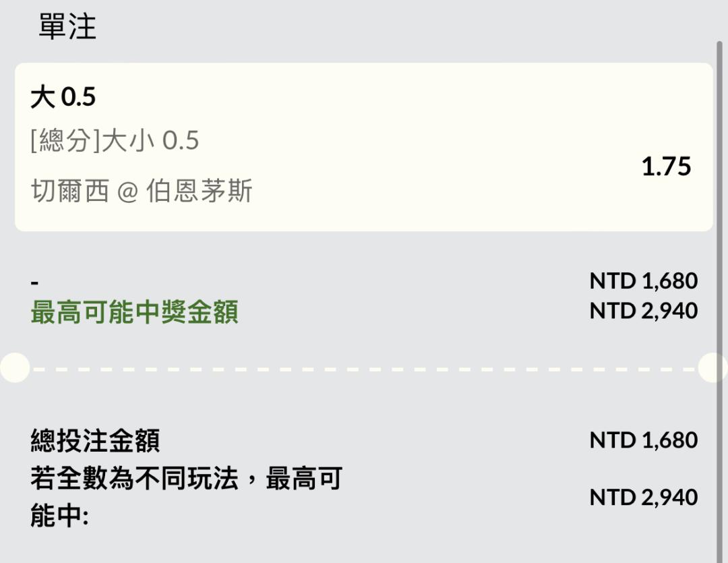This screenshot has height=563, width=728.
Task: Select the 最高可能中獎金額 green label
Action: click(134, 312)
